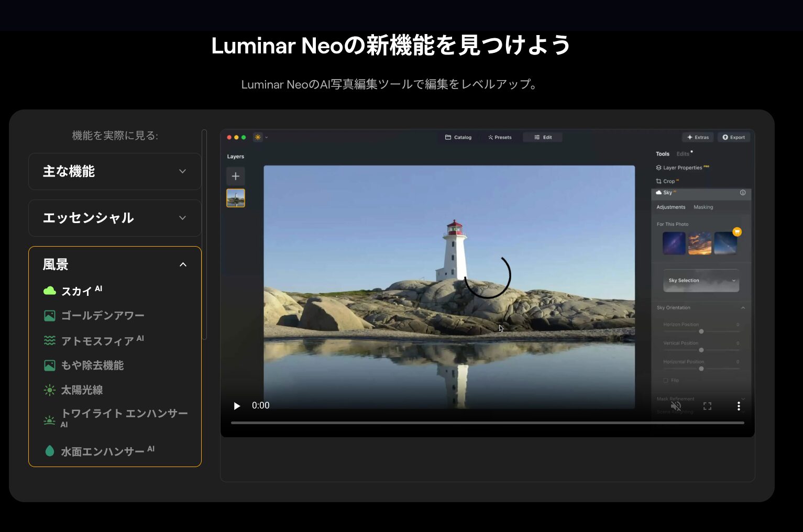The image size is (803, 532).
Task: Click the 機能を実際に見る: label
Action: click(115, 136)
